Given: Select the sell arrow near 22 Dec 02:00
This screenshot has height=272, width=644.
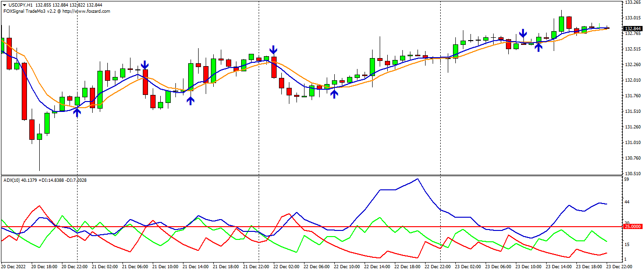Looking at the screenshot, I should (x=273, y=50).
